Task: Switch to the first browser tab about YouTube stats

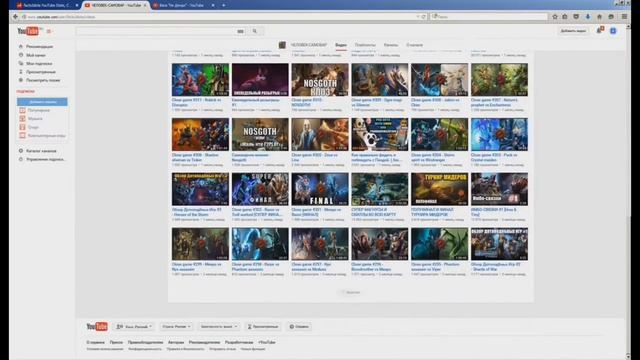Action: pyautogui.click(x=47, y=5)
